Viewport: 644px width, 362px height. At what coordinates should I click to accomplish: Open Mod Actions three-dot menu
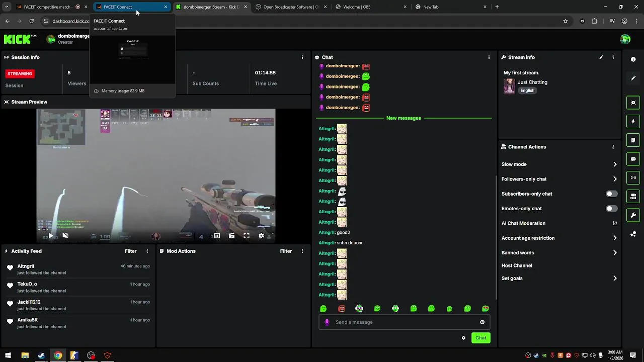(302, 251)
